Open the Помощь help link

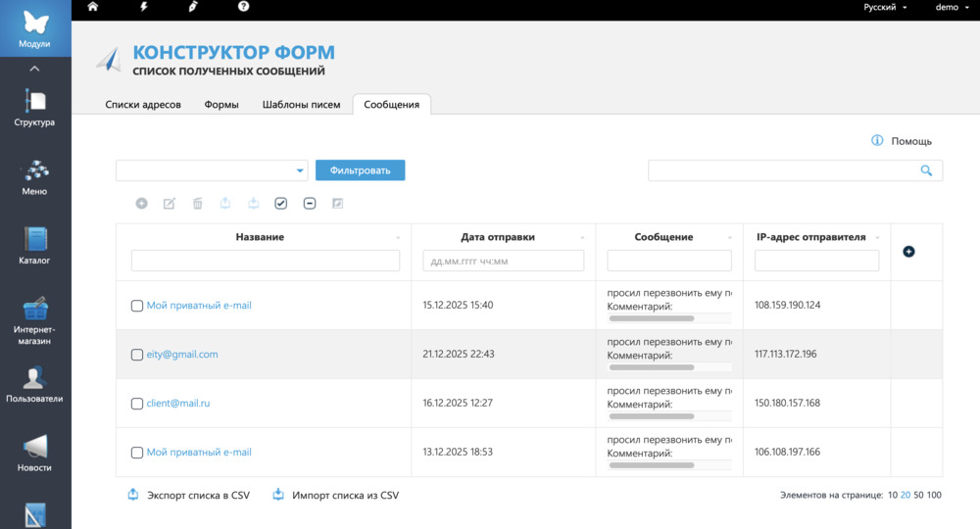[911, 141]
